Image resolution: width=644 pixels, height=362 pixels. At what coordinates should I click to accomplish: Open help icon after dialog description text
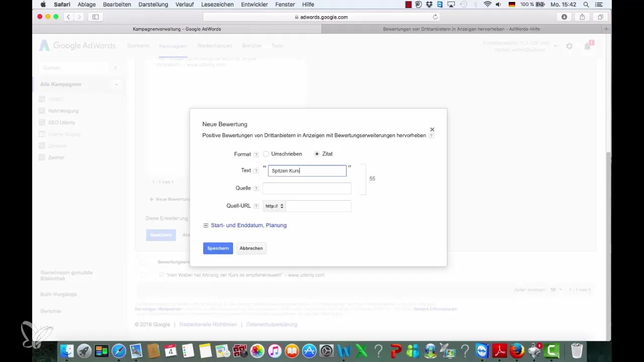(431, 136)
